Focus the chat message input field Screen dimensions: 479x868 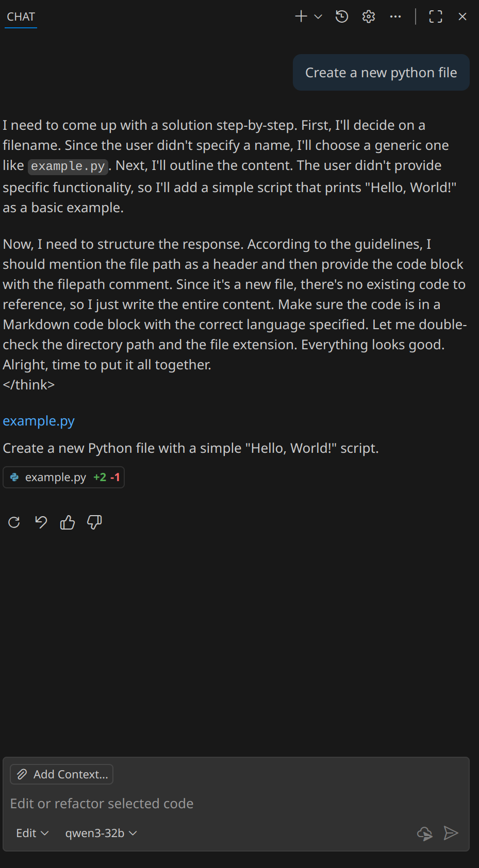(x=206, y=804)
